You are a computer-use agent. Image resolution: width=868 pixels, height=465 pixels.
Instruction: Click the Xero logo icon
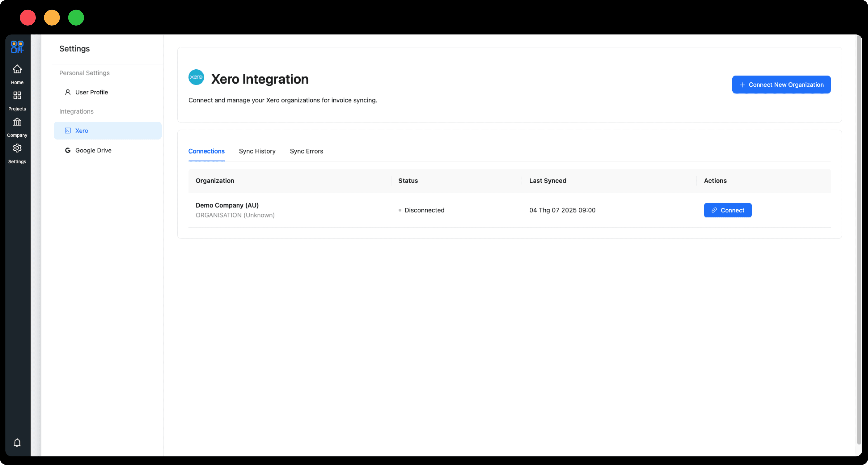(196, 77)
